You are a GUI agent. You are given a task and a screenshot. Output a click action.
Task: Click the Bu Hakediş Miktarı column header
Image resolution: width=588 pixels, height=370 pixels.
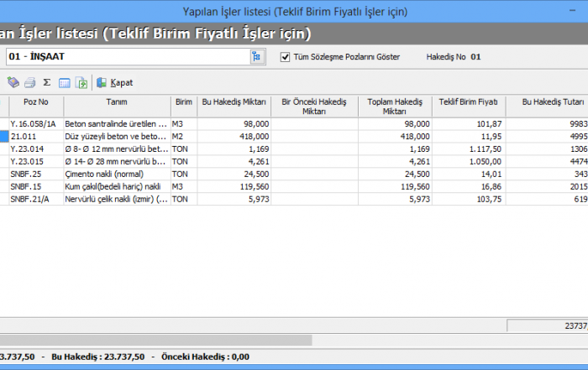[234, 102]
